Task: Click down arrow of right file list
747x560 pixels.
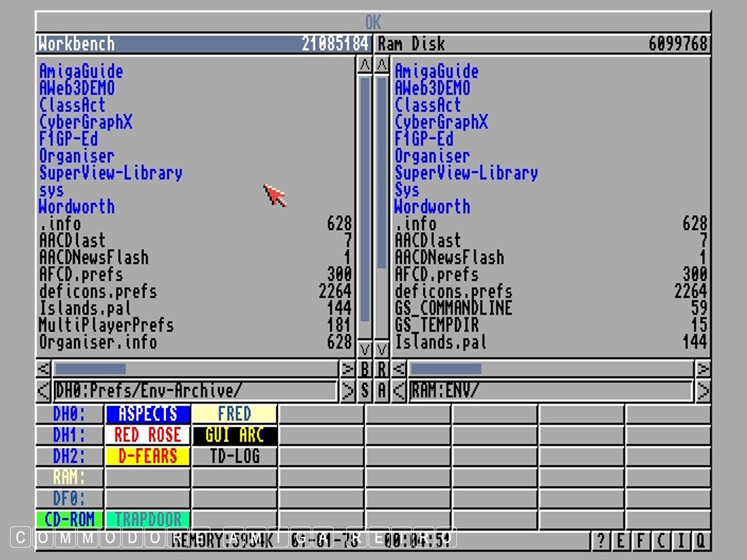Action: pos(382,348)
